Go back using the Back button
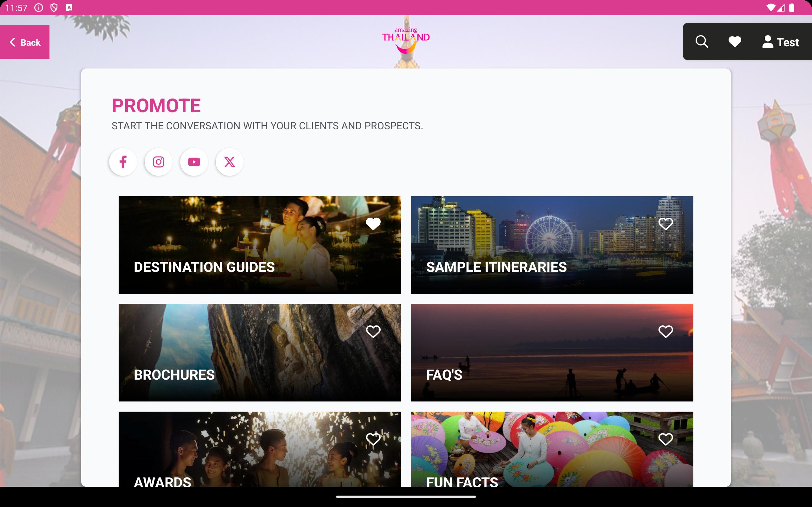This screenshot has height=507, width=812. (25, 42)
